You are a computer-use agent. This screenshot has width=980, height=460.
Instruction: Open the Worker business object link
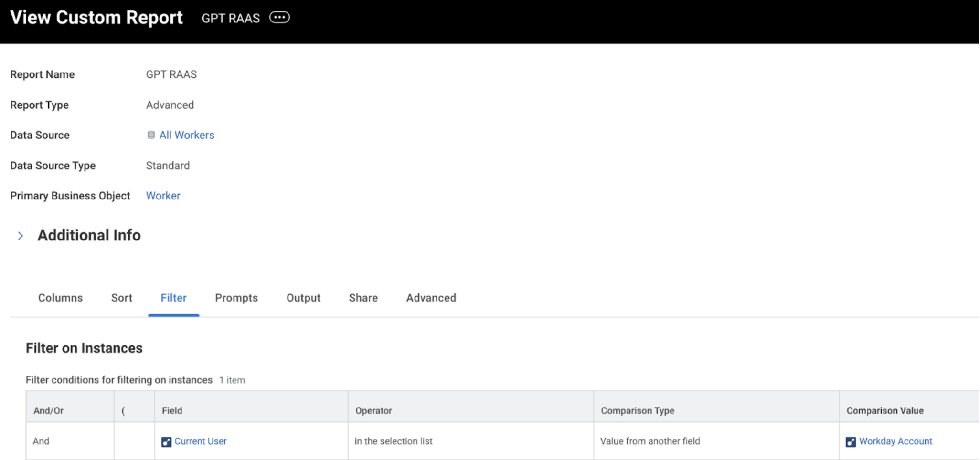click(x=163, y=196)
